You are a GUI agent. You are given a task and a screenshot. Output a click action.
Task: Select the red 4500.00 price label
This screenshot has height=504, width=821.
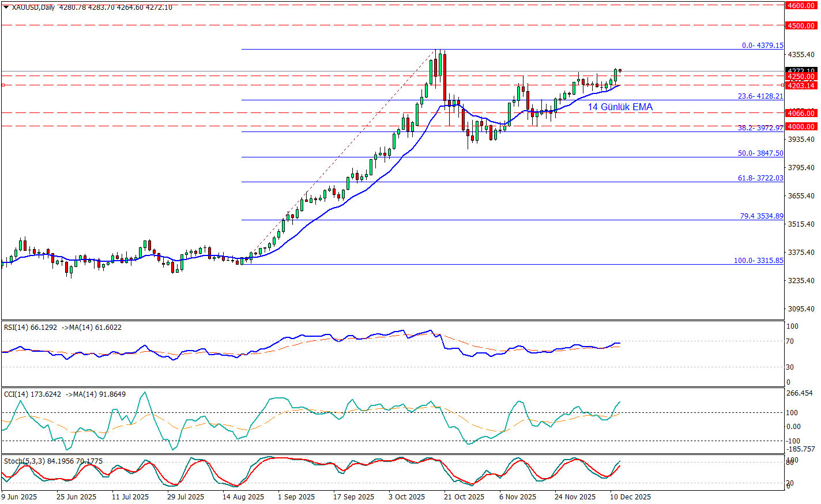(x=801, y=25)
